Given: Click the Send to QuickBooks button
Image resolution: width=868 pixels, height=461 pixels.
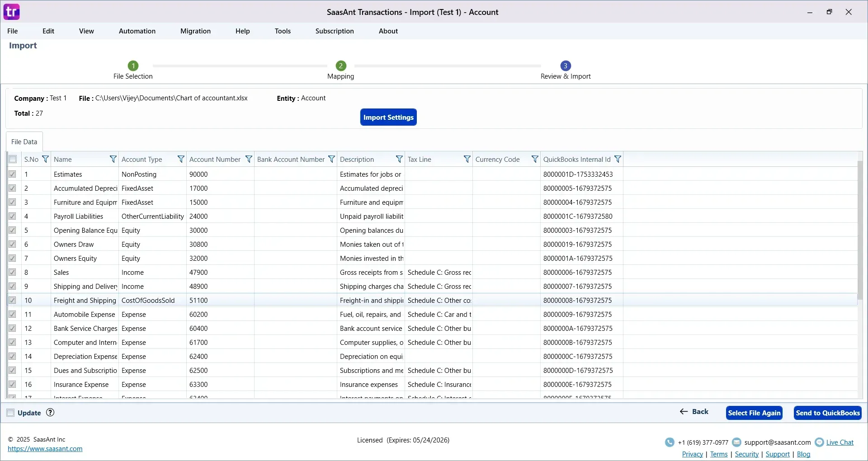Looking at the screenshot, I should coord(828,413).
